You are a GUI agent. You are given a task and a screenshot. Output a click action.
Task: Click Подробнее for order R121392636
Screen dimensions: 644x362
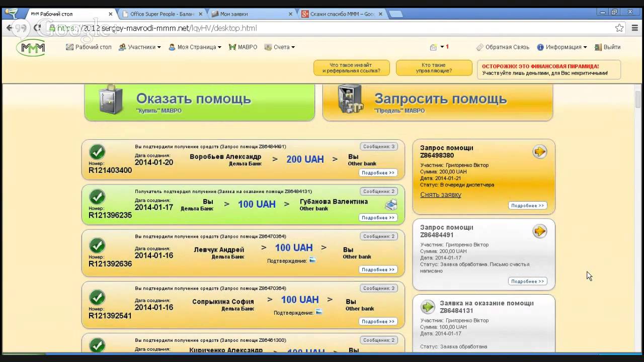378,269
